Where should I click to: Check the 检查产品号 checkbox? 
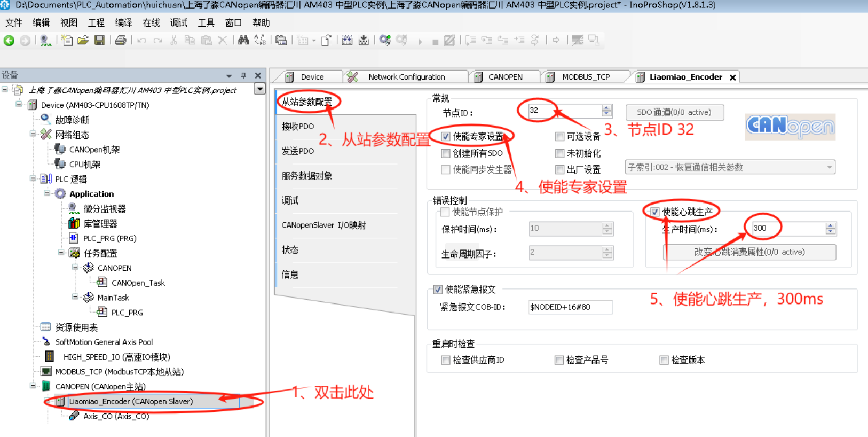[x=559, y=360]
